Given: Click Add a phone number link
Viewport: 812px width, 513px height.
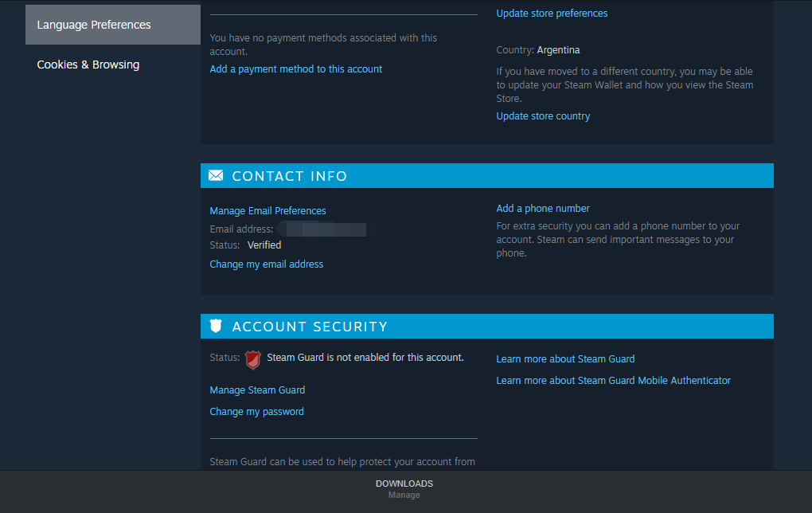Looking at the screenshot, I should point(543,209).
